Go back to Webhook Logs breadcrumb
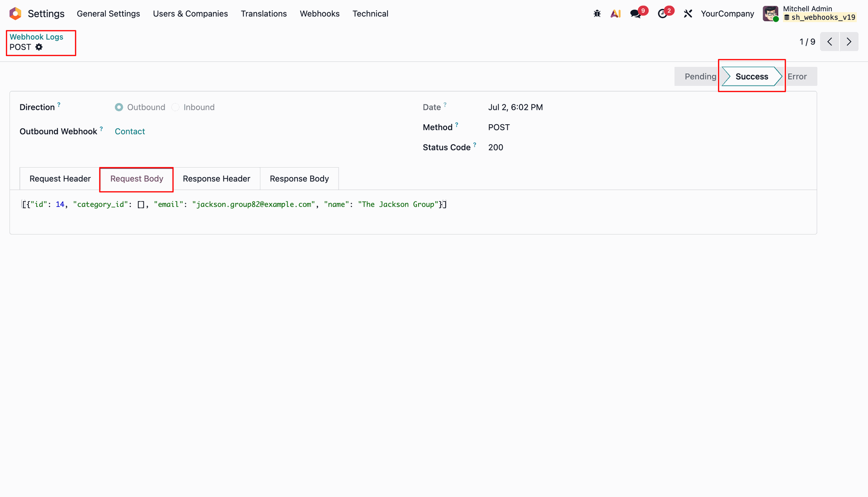The width and height of the screenshot is (868, 497). tap(36, 37)
